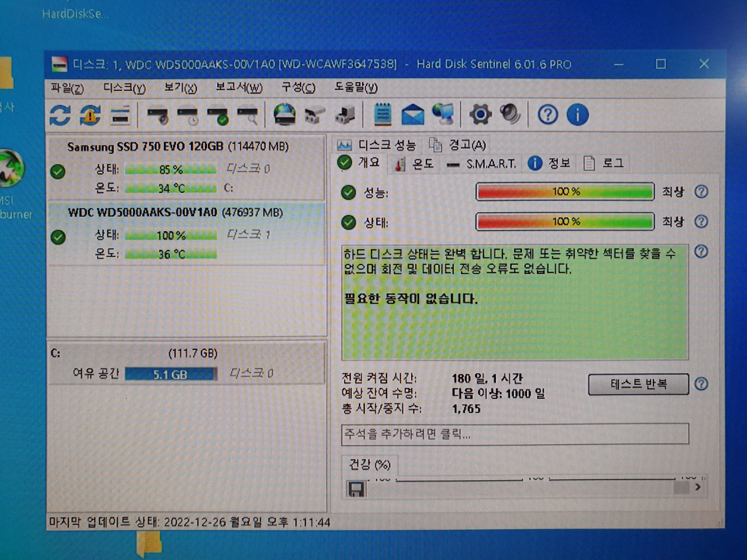Click the blue envelope e-mail toolbar icon
747x560 pixels.
(413, 115)
